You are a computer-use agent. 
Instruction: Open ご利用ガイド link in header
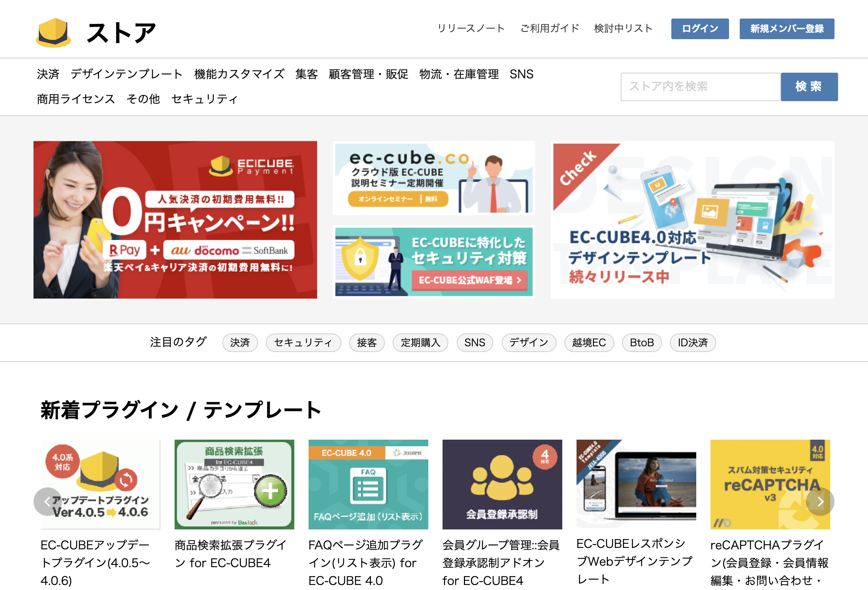click(550, 29)
